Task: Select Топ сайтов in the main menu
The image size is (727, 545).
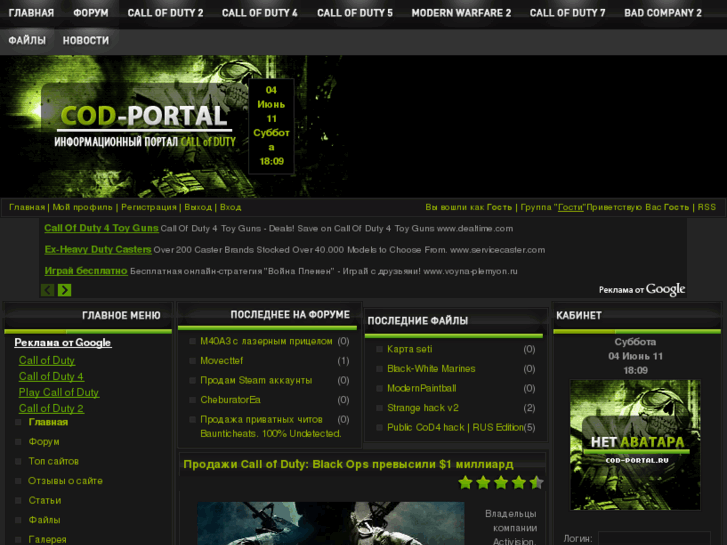Action: (53, 461)
